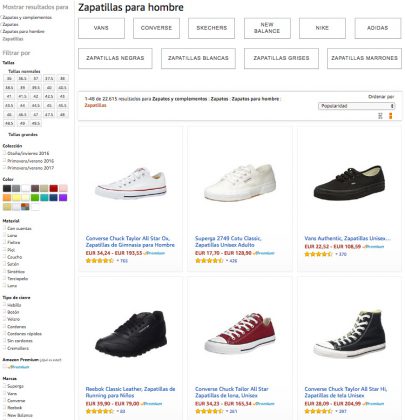405x420 pixels.
Task: Open the Zapatos para hombre category link
Action: (23, 31)
